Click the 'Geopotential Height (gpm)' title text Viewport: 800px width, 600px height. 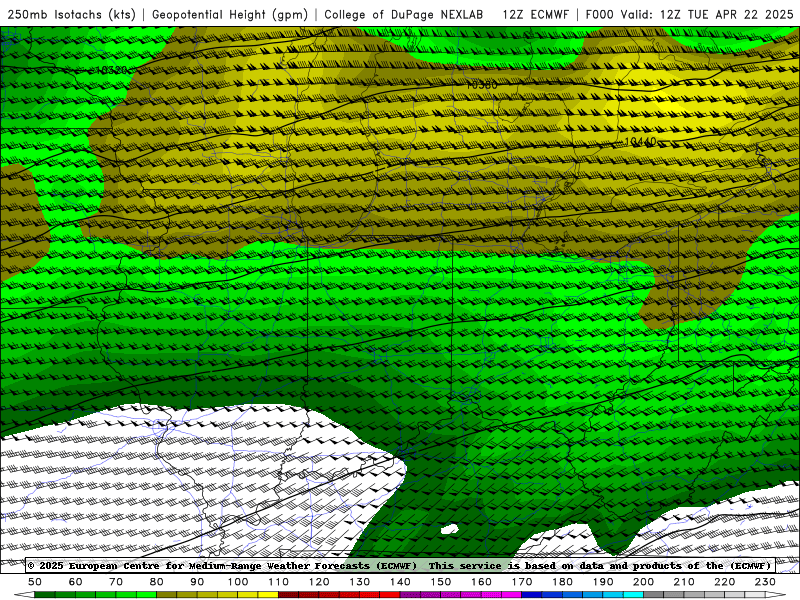tap(230, 14)
